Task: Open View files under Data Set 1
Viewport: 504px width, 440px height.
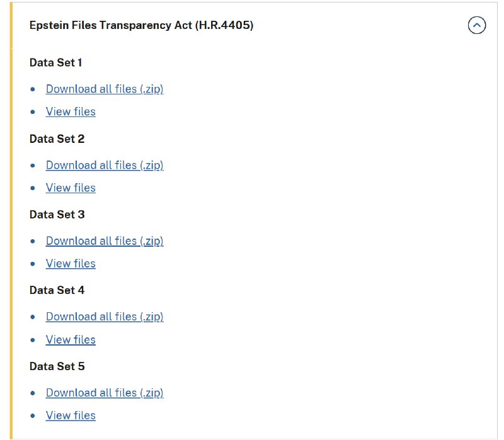Action: click(71, 111)
